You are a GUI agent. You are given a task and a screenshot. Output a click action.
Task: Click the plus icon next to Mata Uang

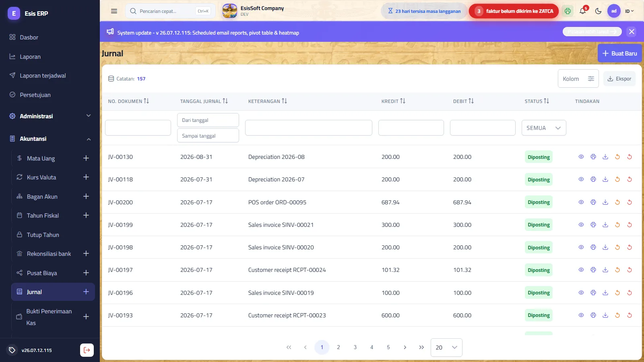pyautogui.click(x=86, y=158)
